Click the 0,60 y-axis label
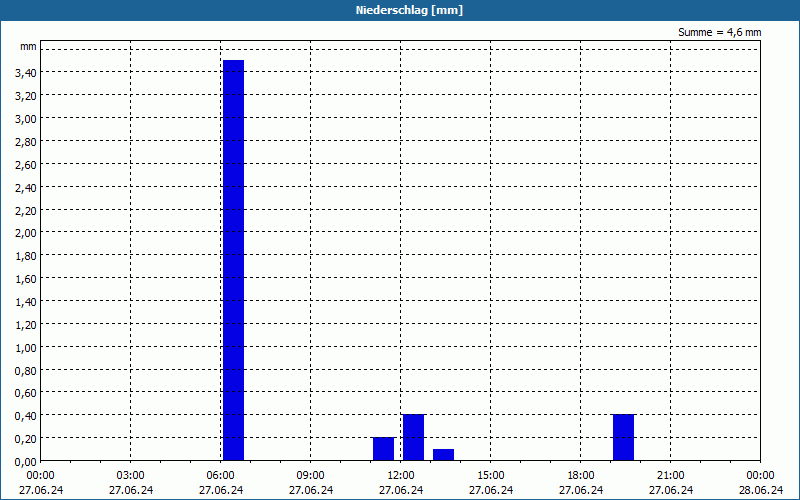 (x=26, y=393)
